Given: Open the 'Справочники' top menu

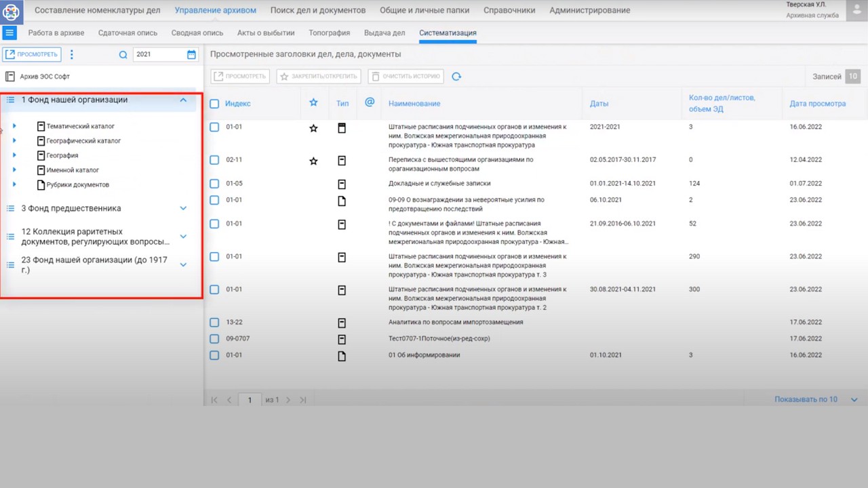Looking at the screenshot, I should [509, 10].
